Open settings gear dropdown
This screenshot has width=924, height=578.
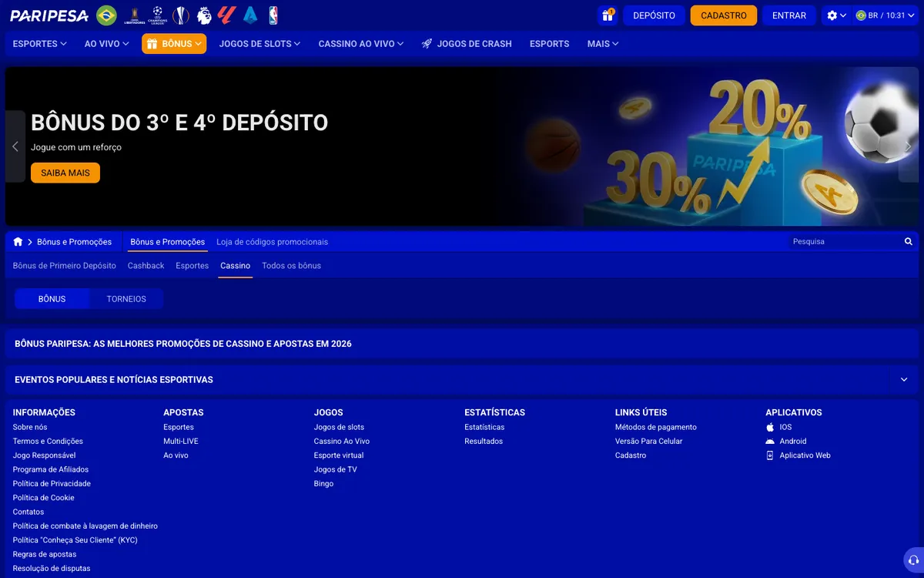pos(835,15)
